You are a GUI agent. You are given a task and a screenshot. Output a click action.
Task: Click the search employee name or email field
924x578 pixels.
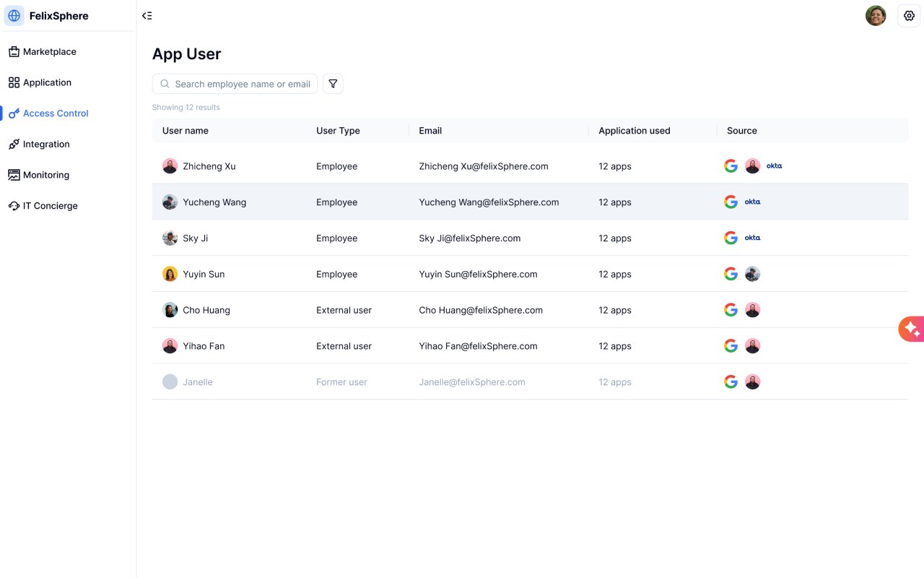[x=242, y=84]
